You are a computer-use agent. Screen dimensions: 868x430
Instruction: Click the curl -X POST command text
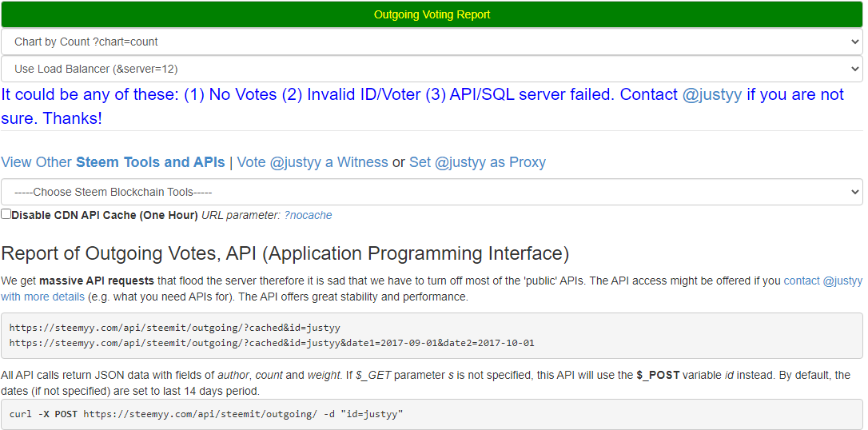coord(206,414)
